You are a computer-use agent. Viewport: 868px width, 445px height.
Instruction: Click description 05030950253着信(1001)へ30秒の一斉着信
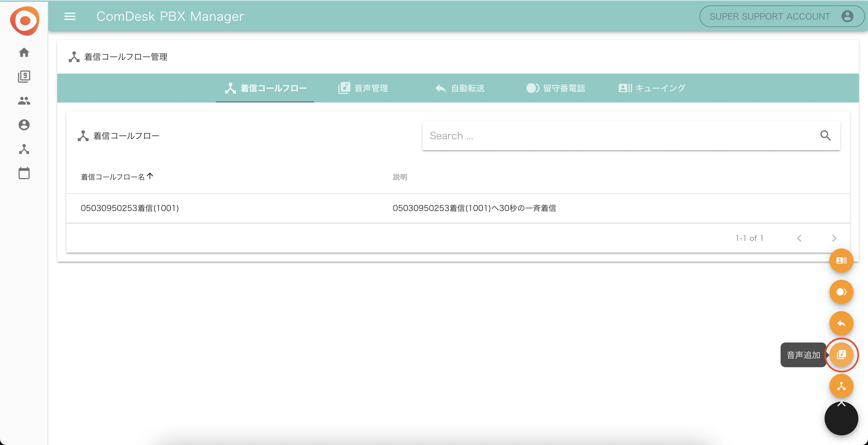pyautogui.click(x=474, y=208)
